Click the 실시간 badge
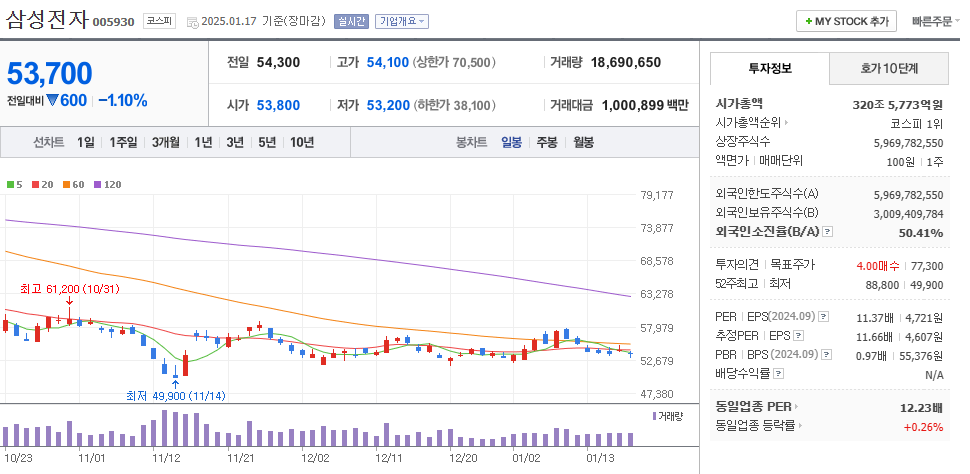This screenshot has height=474, width=970. click(x=351, y=21)
